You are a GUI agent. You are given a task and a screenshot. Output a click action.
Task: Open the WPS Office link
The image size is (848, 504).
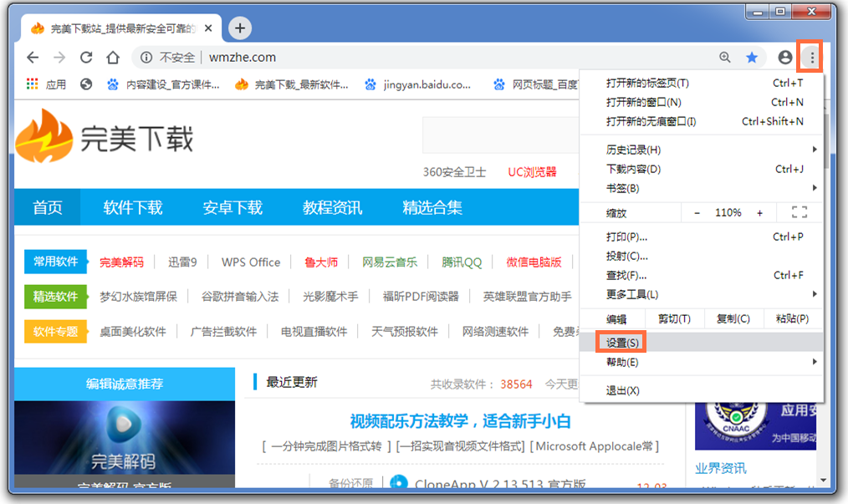coord(251,262)
